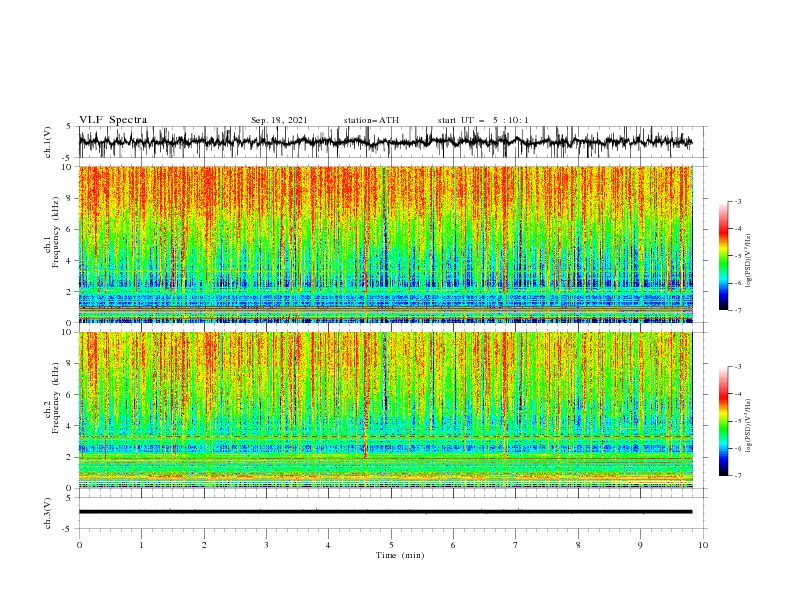Click the ch.1 colorbar "log(PSD)(V²/Hz)" label
792x612 pixels.
click(x=748, y=261)
